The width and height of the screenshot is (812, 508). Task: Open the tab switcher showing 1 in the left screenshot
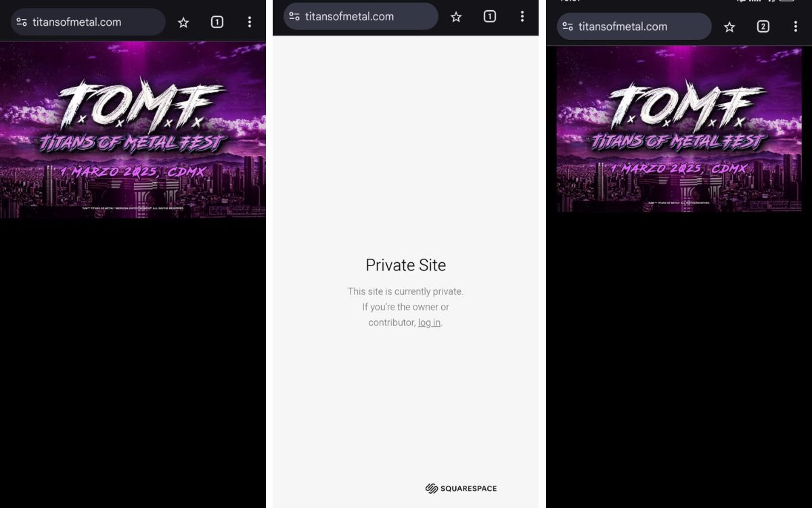217,22
